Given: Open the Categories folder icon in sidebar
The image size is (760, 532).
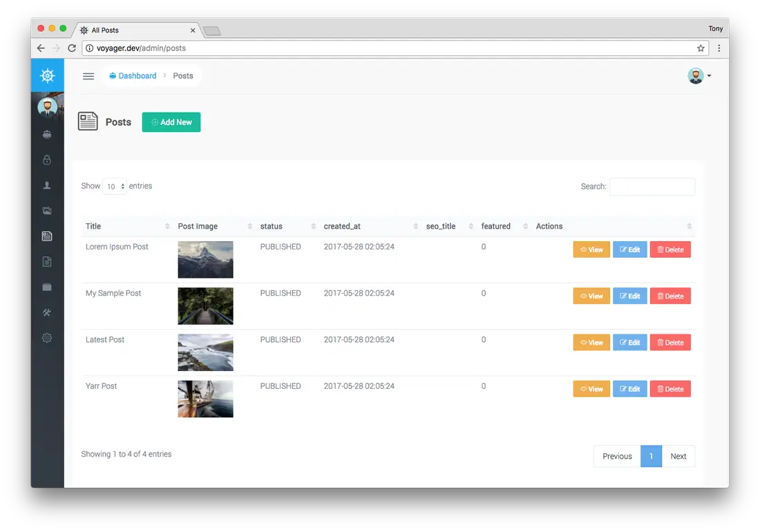Looking at the screenshot, I should tap(47, 287).
